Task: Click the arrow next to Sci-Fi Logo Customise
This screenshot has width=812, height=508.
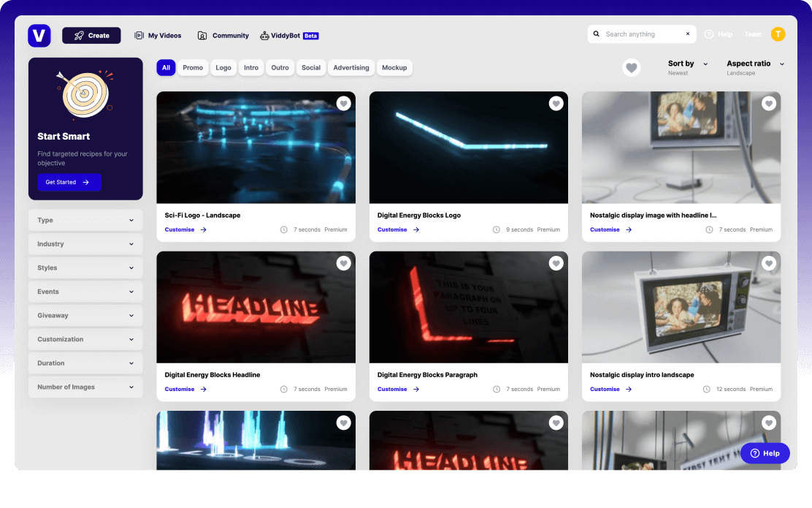Action: coord(204,230)
